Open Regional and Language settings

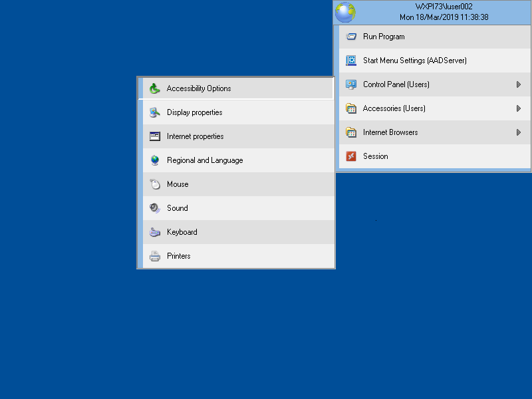(205, 160)
